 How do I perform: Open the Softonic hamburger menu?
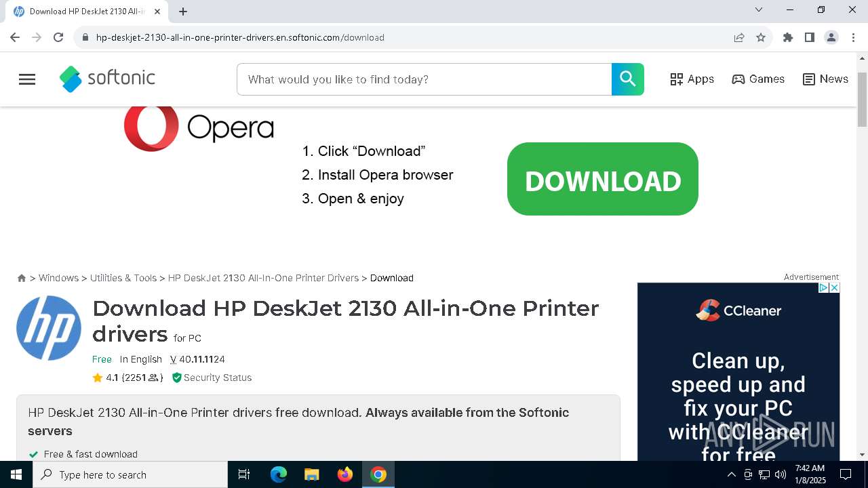[x=27, y=79]
